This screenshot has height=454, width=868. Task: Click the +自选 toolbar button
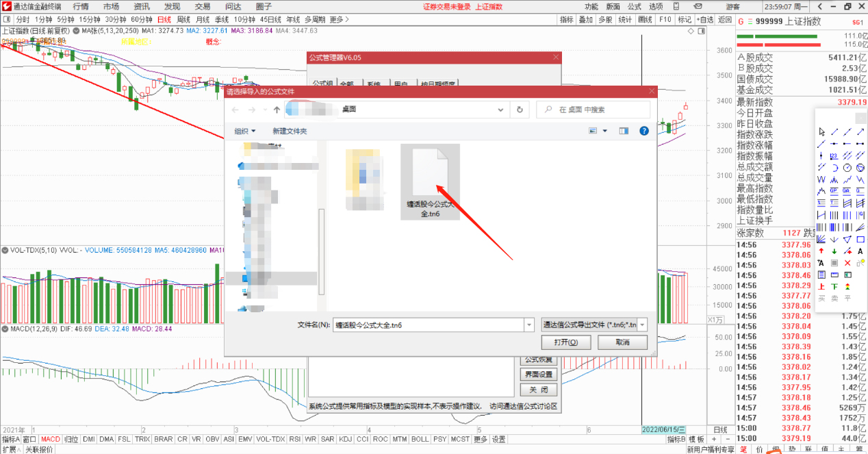tap(704, 19)
